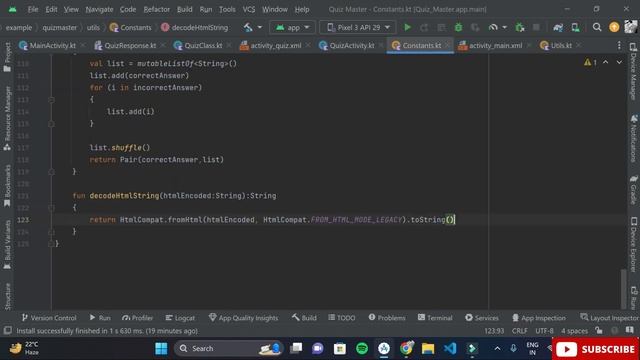Image resolution: width=640 pixels, height=360 pixels.
Task: Close the Constants.kt tab
Action: [447, 45]
